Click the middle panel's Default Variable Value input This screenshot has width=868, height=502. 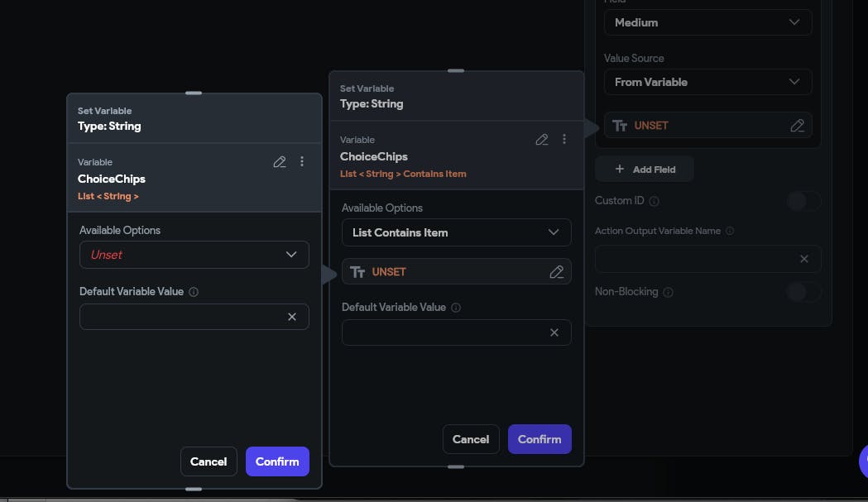tap(444, 332)
